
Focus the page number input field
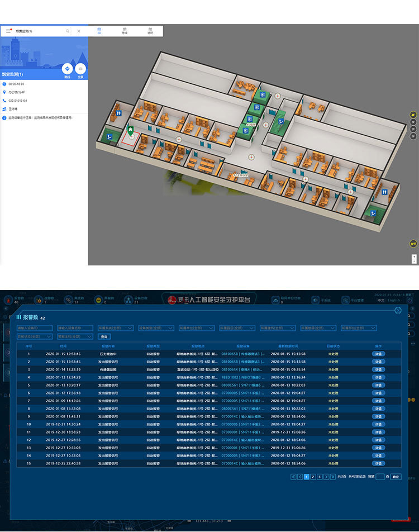380,477
